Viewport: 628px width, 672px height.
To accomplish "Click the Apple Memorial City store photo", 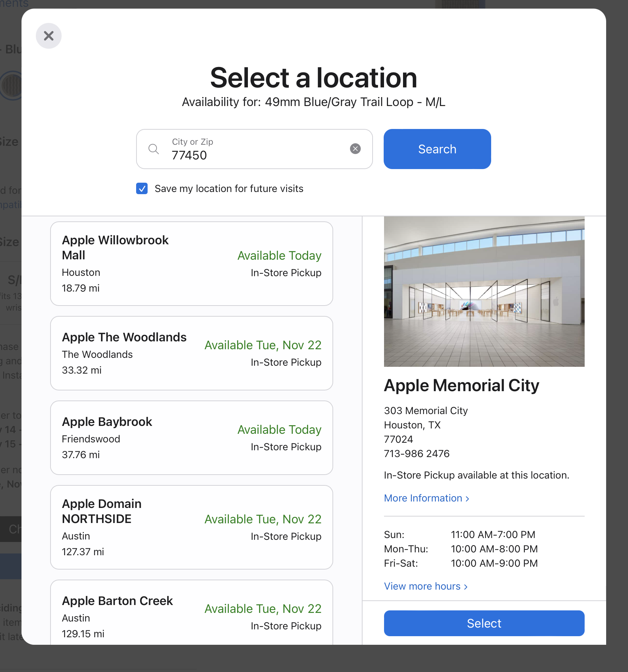I will click(x=484, y=292).
